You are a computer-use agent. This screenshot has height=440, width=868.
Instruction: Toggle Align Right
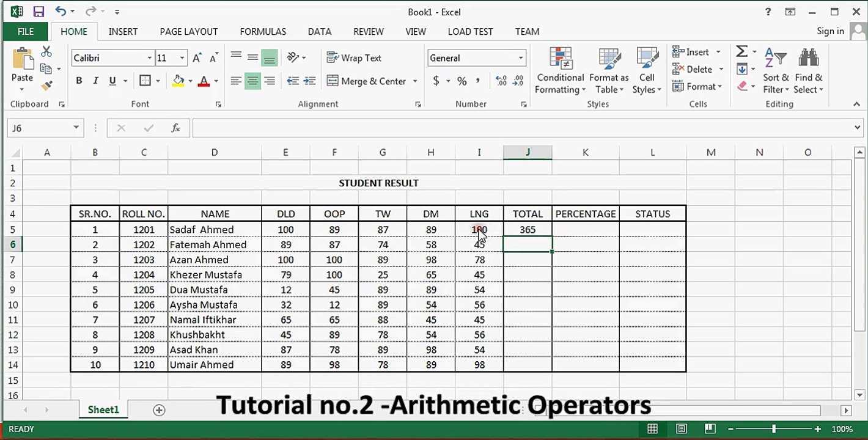pyautogui.click(x=269, y=81)
